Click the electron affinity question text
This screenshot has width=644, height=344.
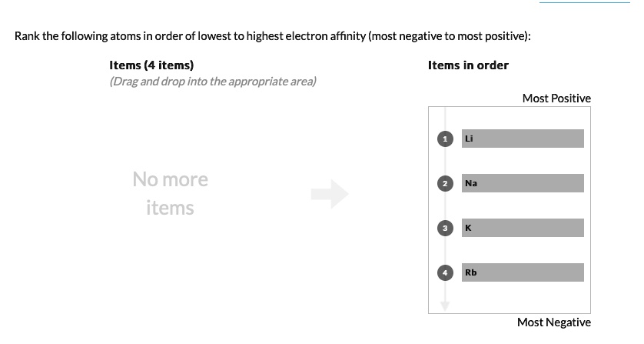[273, 36]
